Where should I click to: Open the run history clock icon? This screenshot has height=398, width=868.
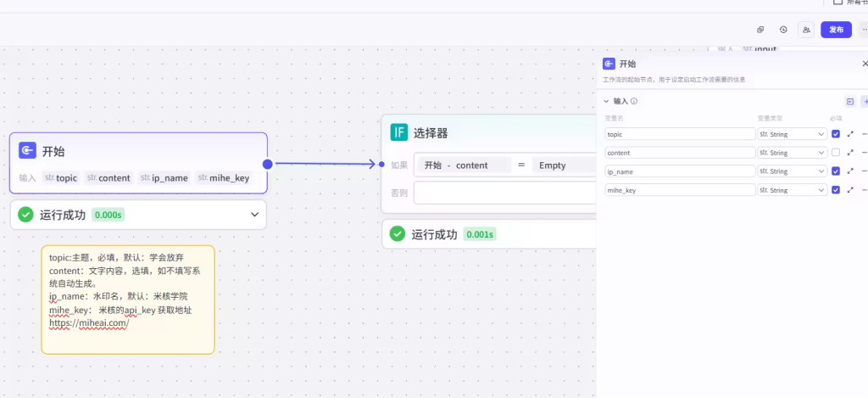click(783, 30)
